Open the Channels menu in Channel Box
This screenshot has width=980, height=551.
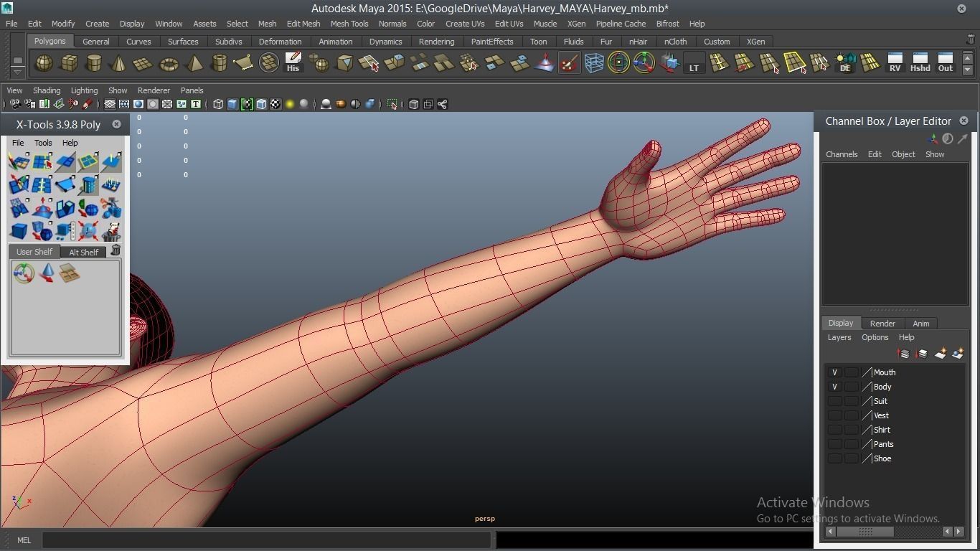(x=842, y=154)
